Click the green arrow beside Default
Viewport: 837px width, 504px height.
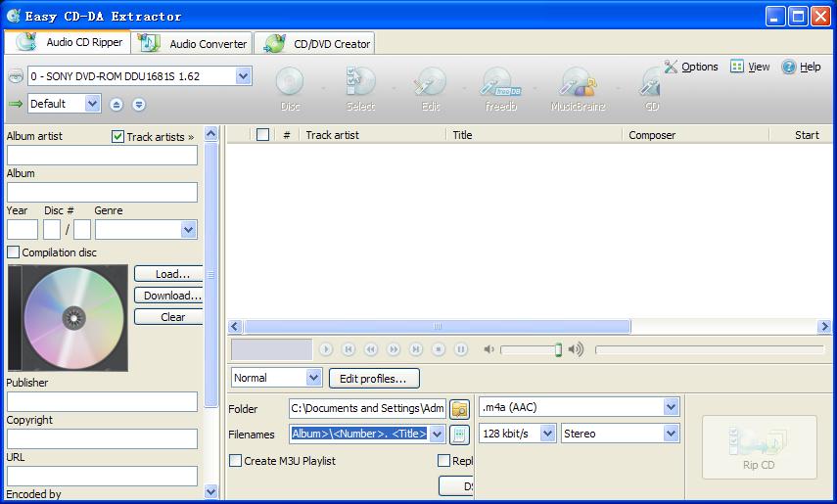[16, 104]
